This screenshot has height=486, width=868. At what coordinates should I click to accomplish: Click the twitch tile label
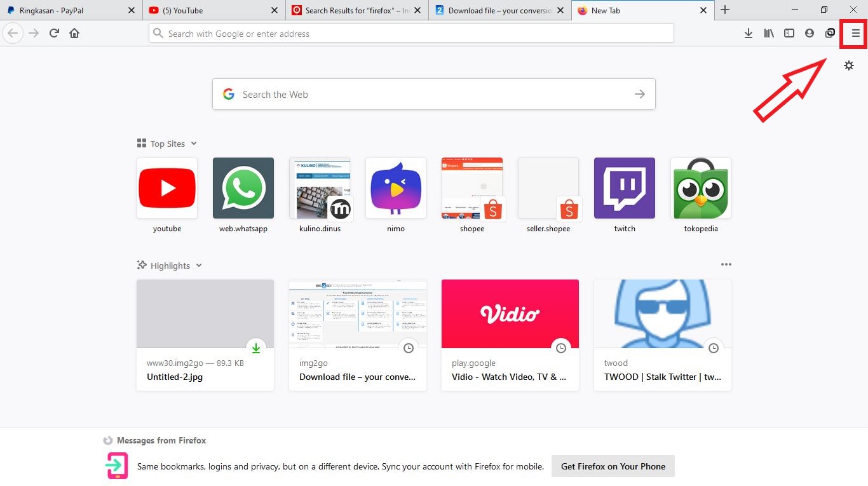point(625,229)
